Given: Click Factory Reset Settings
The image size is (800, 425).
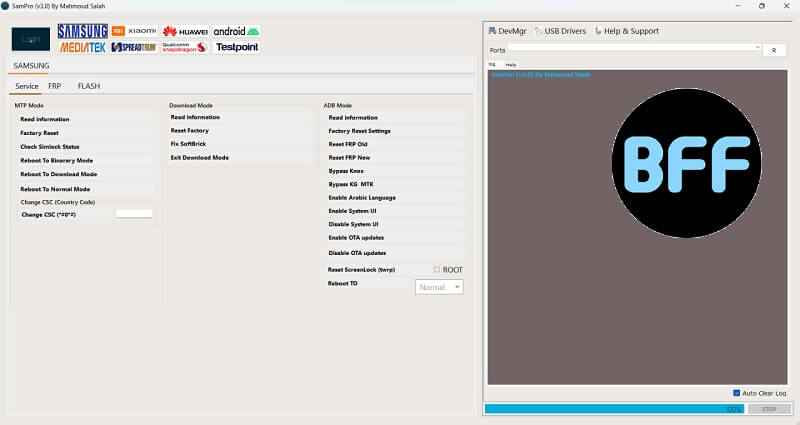Looking at the screenshot, I should click(x=395, y=131).
